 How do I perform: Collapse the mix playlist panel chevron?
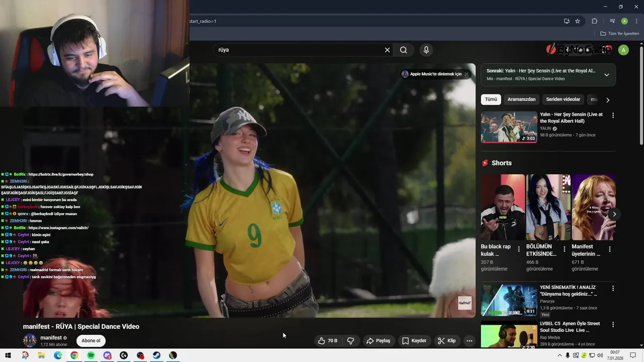tap(606, 74)
